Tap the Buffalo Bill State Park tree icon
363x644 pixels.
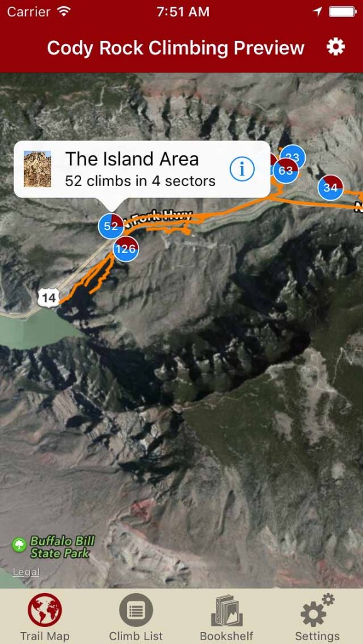[x=18, y=545]
